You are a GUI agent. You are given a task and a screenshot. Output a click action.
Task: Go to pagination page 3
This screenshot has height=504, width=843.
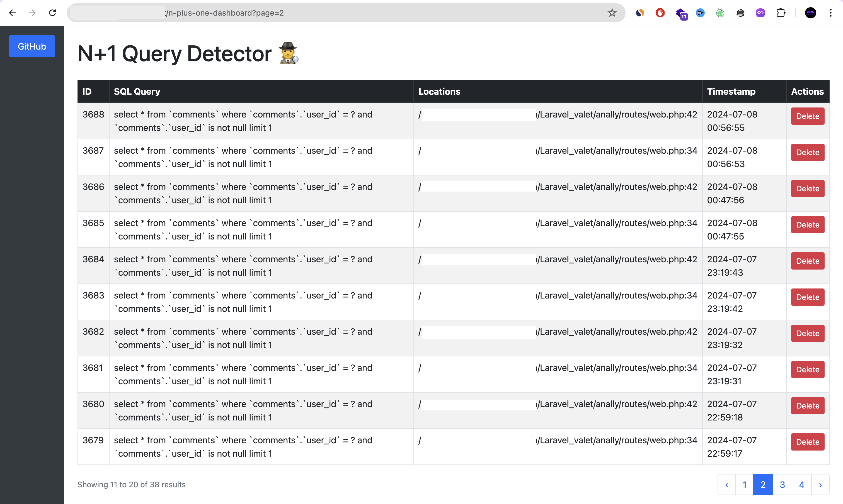pyautogui.click(x=782, y=485)
